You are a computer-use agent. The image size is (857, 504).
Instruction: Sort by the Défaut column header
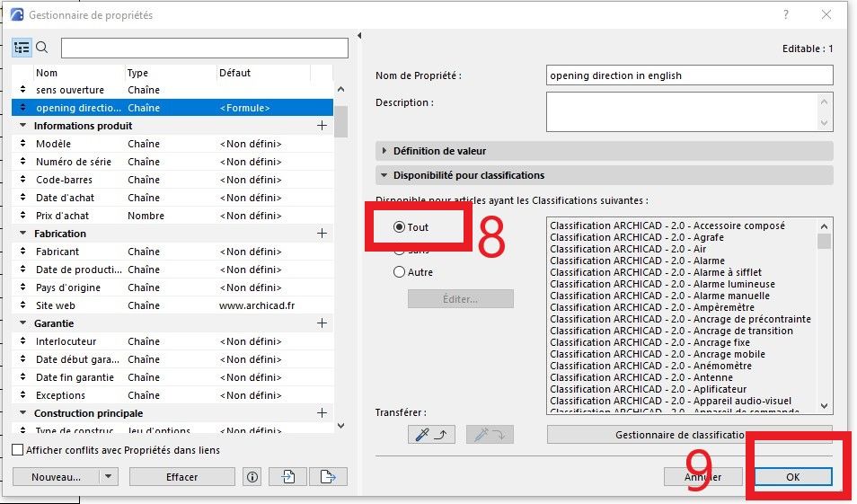point(263,73)
